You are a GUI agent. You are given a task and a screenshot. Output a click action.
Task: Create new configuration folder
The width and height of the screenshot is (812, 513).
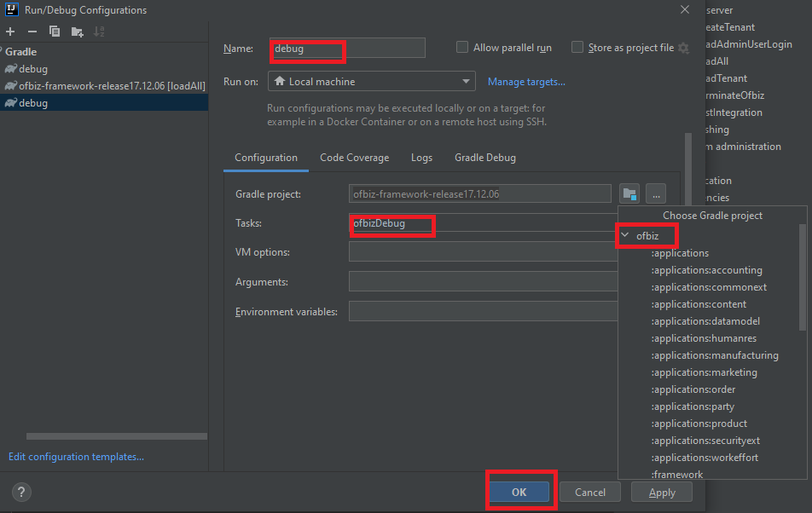tap(77, 32)
